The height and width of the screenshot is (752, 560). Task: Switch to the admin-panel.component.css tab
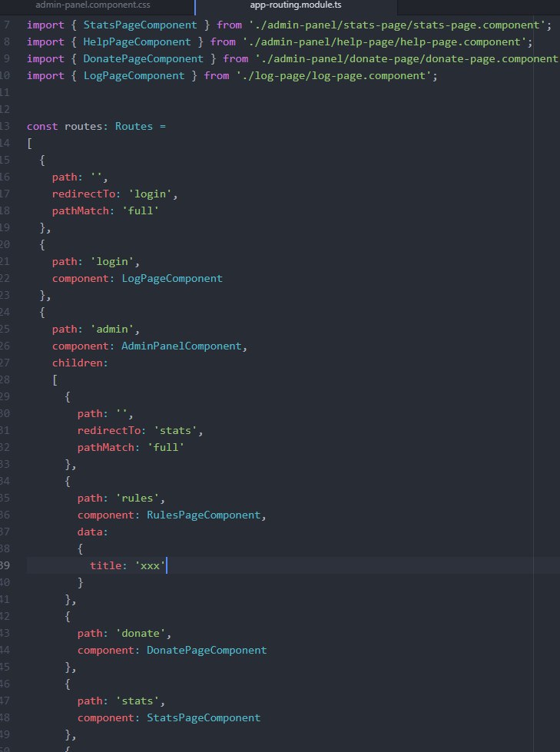pyautogui.click(x=92, y=5)
